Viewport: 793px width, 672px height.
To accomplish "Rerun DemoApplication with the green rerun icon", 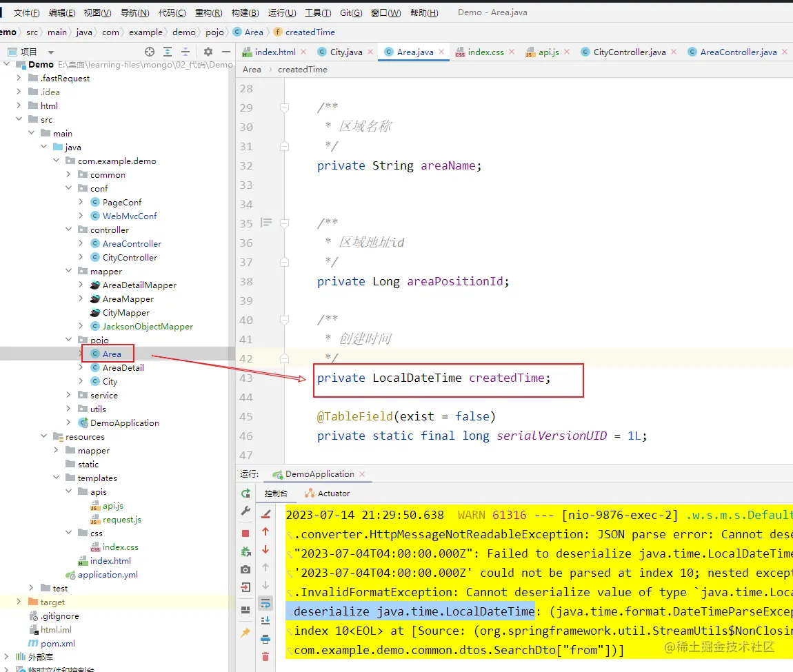I will point(245,493).
